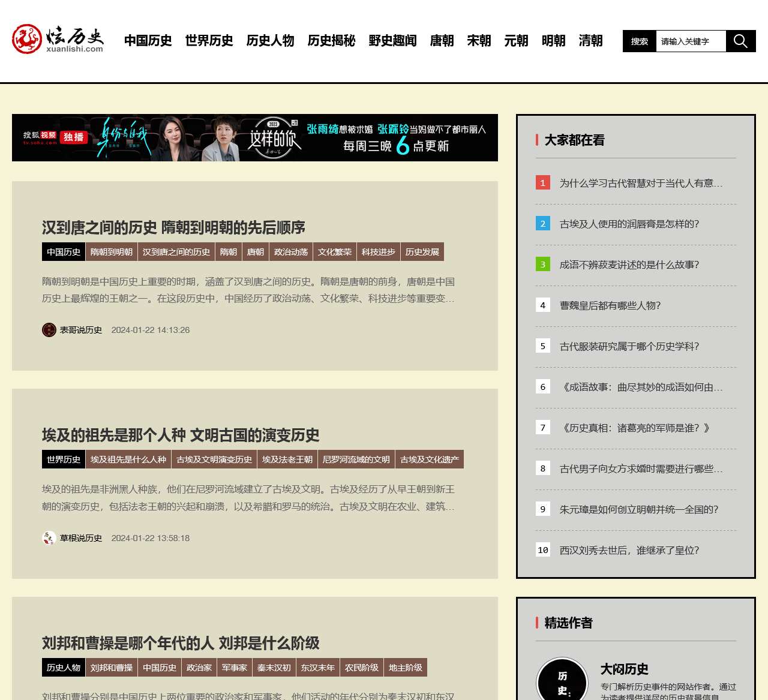Click the number 1 rank marker
The height and width of the screenshot is (700, 768).
(543, 183)
